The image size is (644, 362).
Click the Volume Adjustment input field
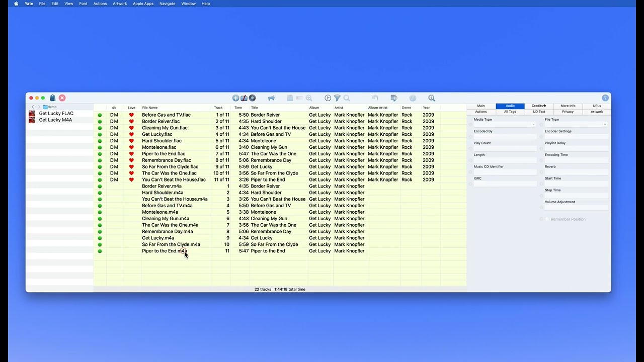point(577,207)
